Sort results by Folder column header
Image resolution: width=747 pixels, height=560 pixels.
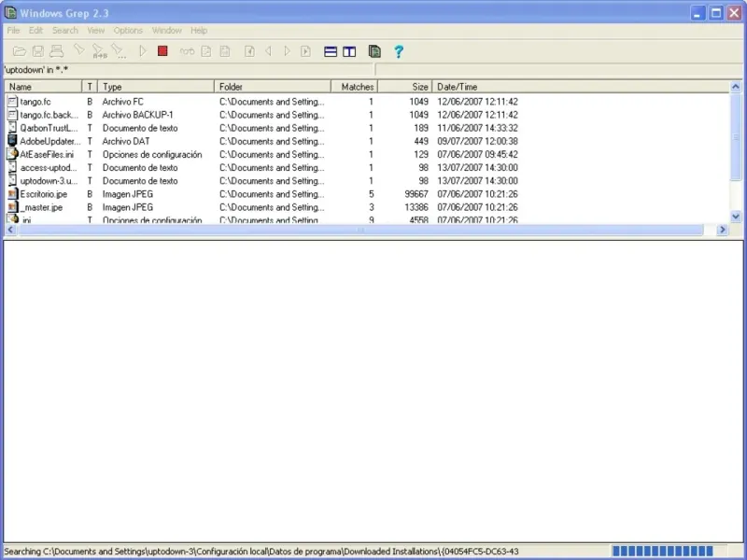pyautogui.click(x=273, y=87)
